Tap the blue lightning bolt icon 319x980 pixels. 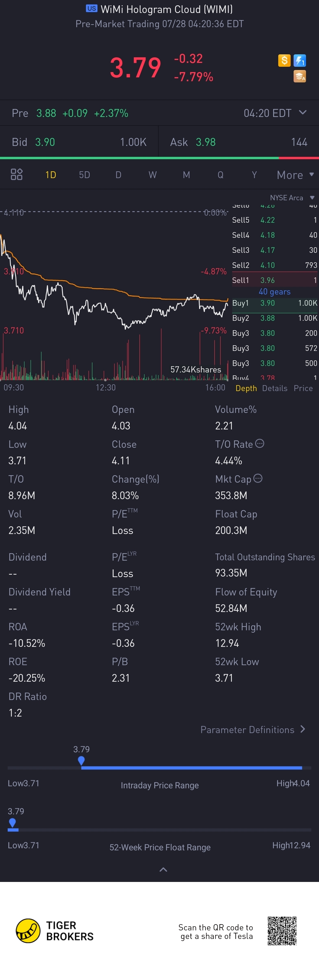coord(300,60)
